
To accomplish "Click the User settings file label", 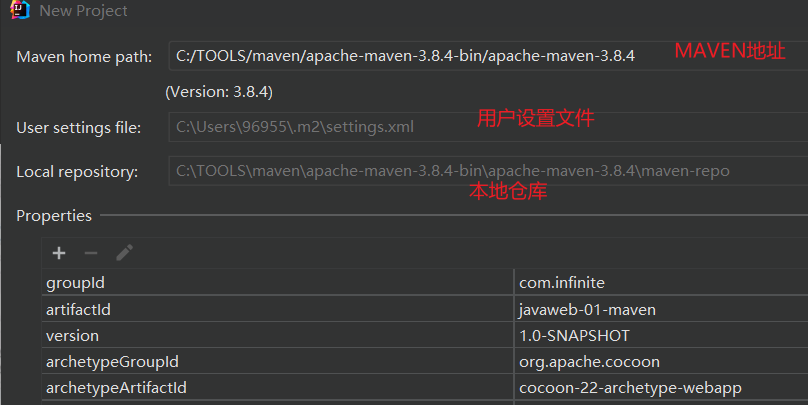I will (79, 127).
